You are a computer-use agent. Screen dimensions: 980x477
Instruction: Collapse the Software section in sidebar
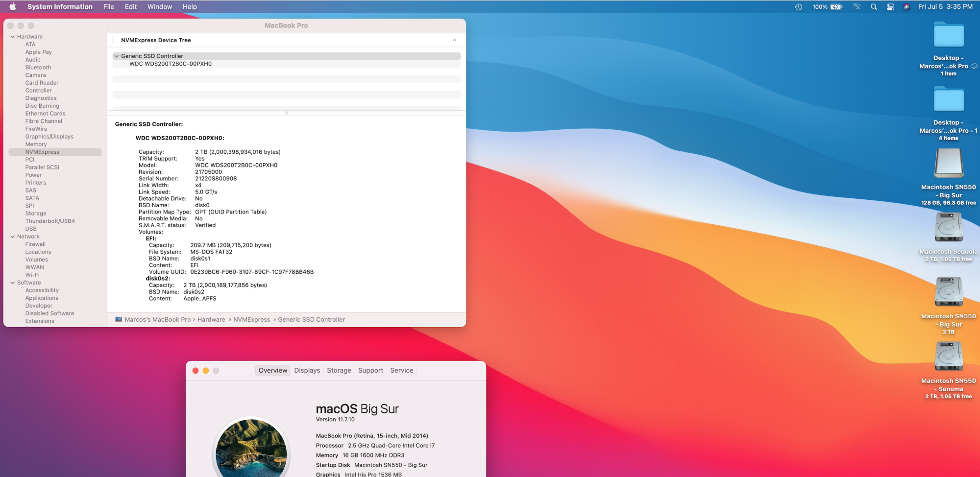point(13,283)
